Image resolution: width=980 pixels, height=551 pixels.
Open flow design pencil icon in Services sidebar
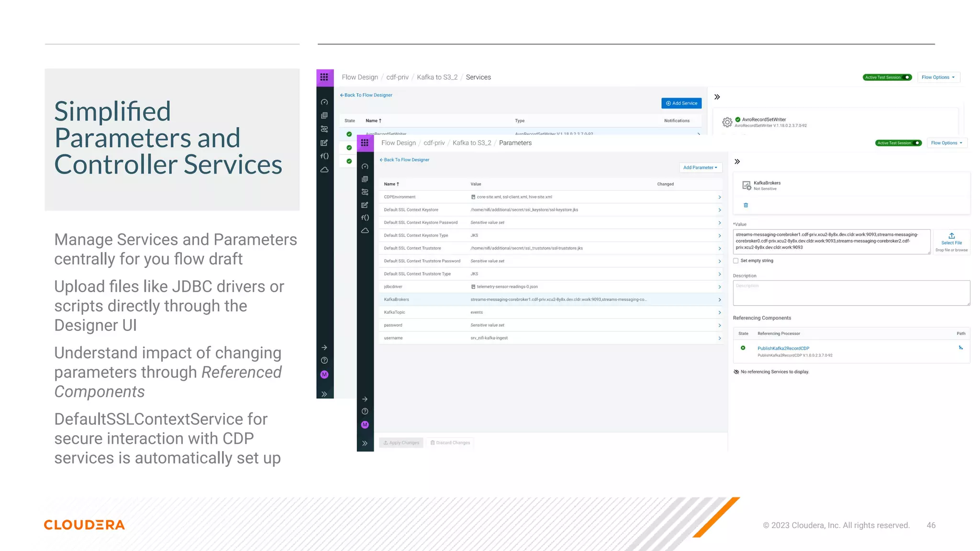click(324, 143)
